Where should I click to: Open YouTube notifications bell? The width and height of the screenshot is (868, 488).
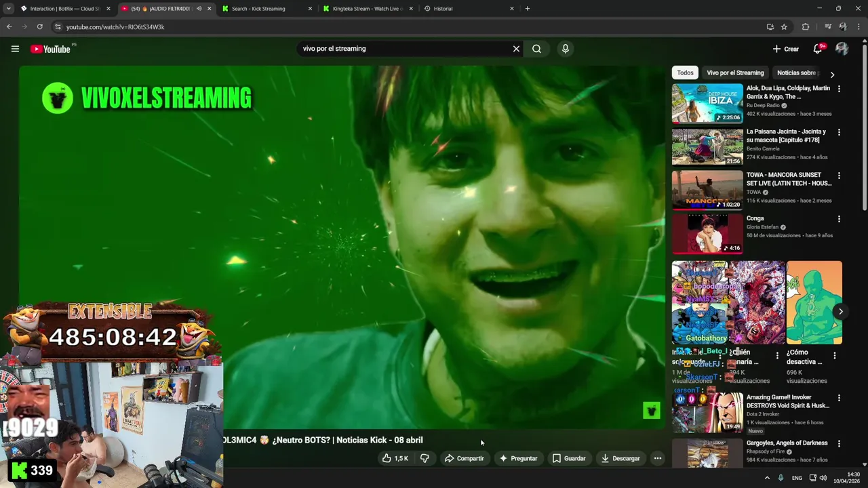(819, 49)
